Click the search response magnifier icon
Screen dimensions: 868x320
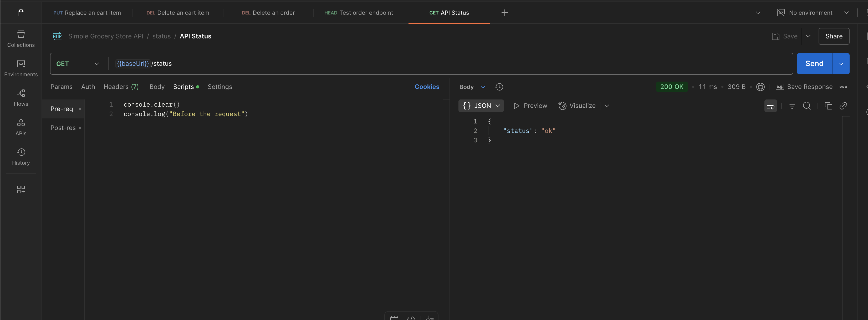(x=807, y=106)
